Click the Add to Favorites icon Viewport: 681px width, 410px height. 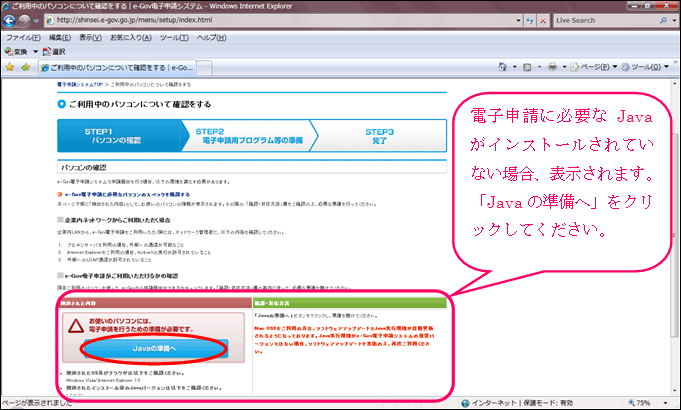pyautogui.click(x=24, y=67)
